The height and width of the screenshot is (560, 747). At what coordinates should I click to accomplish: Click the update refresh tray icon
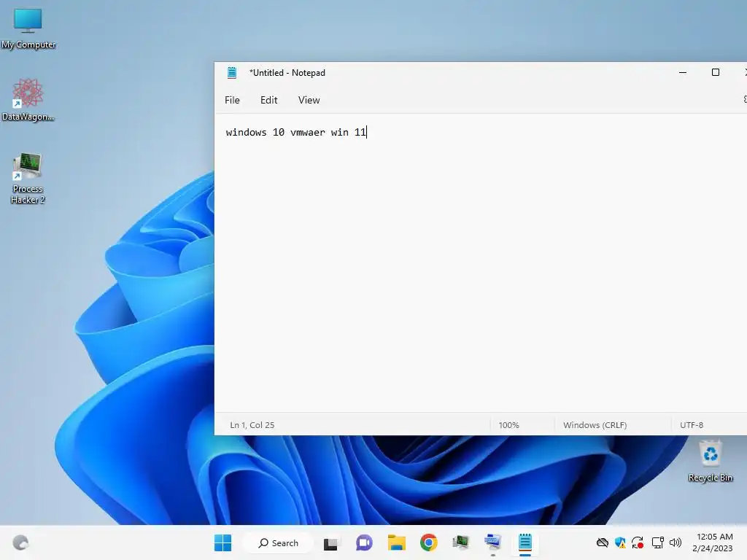[x=638, y=542]
